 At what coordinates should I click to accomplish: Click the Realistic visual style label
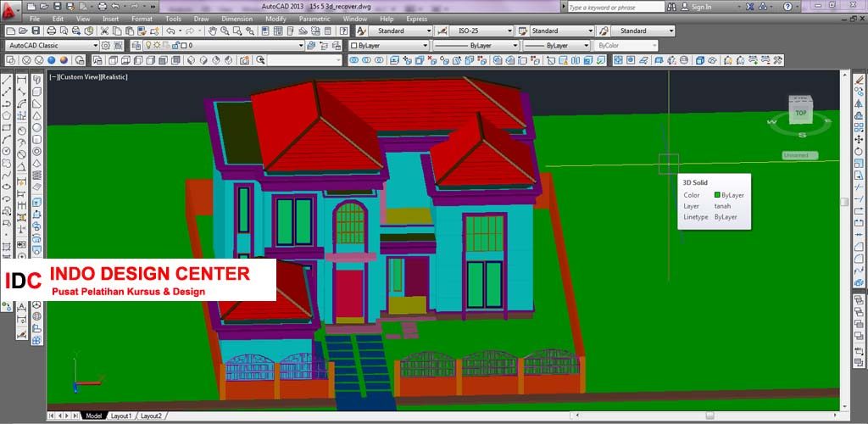coord(114,77)
